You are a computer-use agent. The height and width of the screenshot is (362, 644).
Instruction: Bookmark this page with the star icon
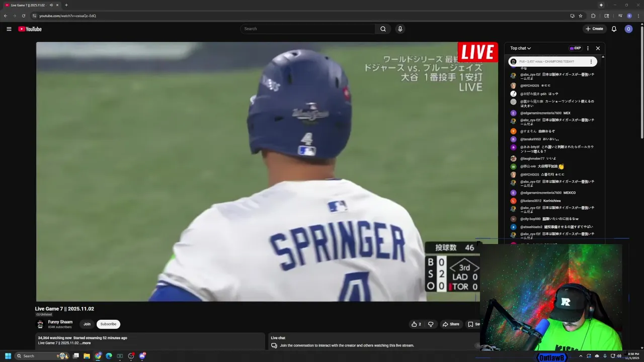point(580,16)
